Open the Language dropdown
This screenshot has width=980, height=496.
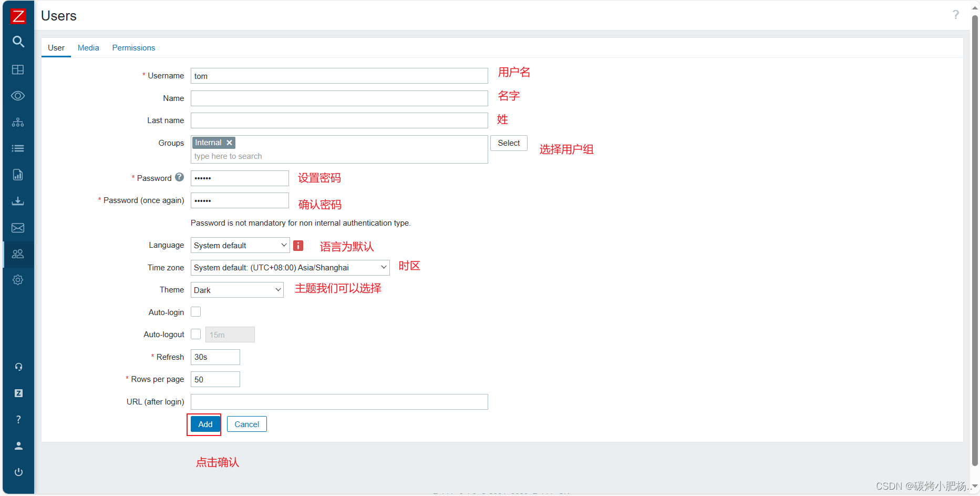pyautogui.click(x=240, y=246)
